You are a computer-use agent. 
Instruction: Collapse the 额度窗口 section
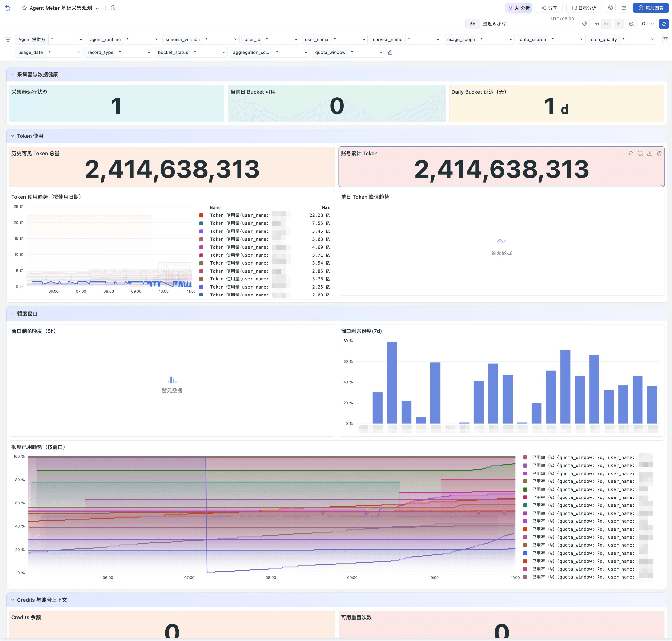(13, 314)
